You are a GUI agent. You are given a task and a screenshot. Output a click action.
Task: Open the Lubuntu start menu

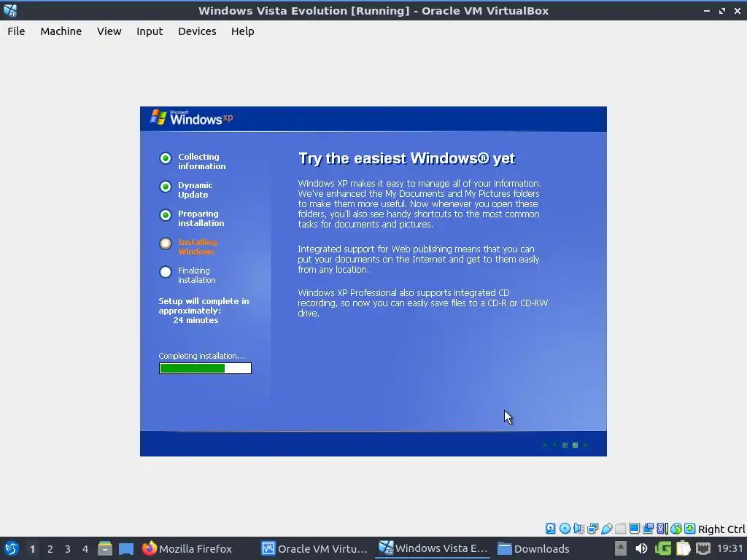click(x=12, y=548)
